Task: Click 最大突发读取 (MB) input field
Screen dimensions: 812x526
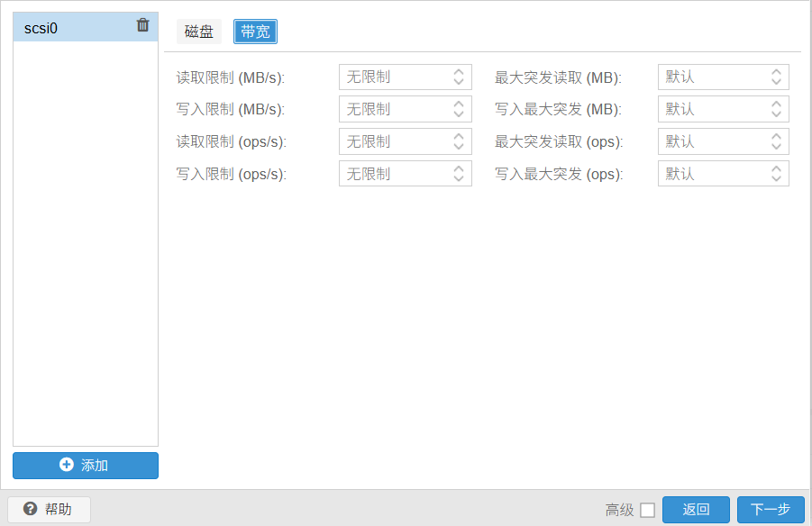Action: [712, 77]
